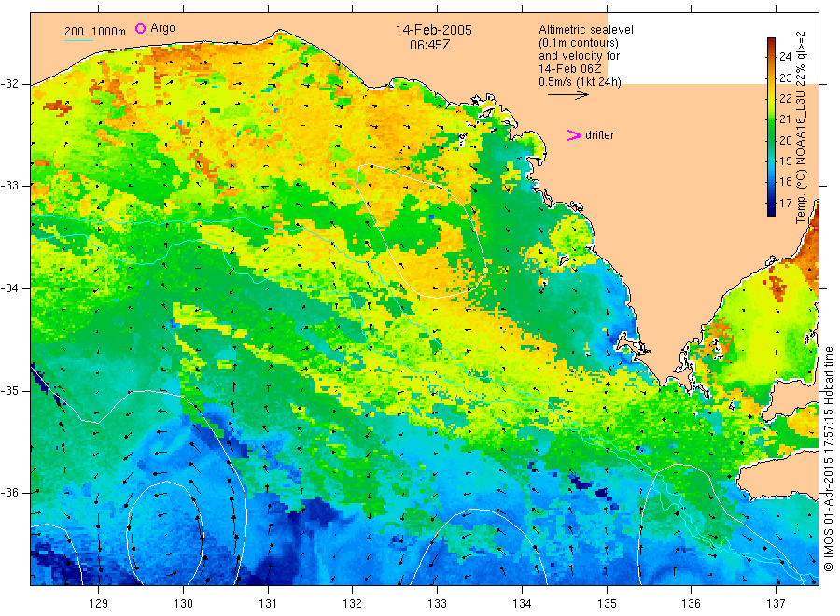Click the latitude label -34
Screen dimensions: 840x616
coord(9,288)
